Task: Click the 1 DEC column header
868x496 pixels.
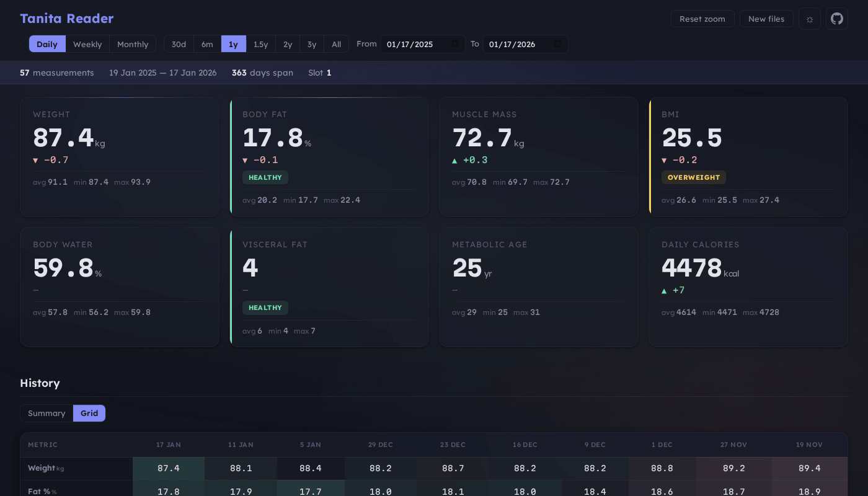Action: coord(662,445)
